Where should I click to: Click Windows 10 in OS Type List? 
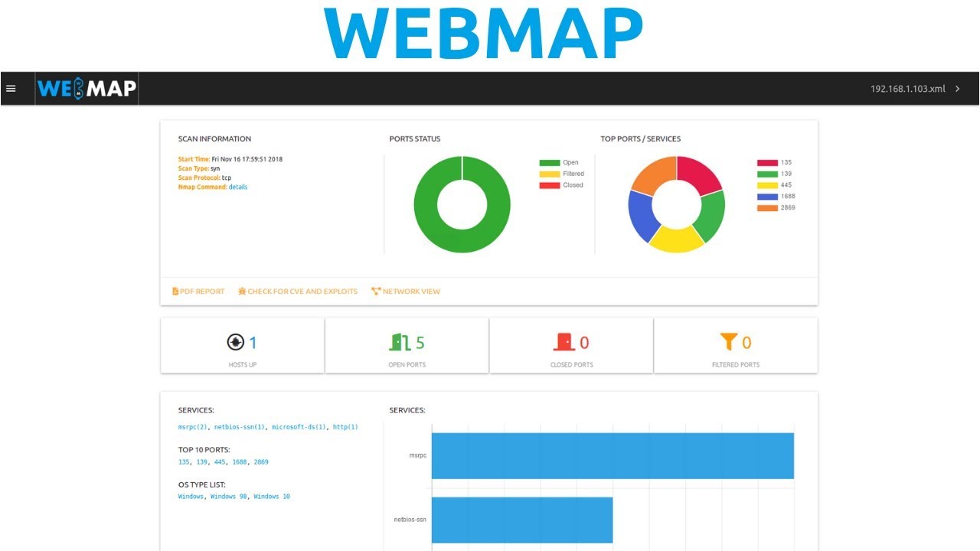[272, 497]
